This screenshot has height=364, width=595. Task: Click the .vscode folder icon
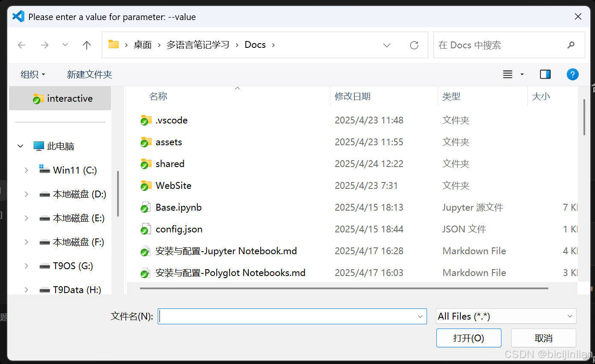pos(146,120)
